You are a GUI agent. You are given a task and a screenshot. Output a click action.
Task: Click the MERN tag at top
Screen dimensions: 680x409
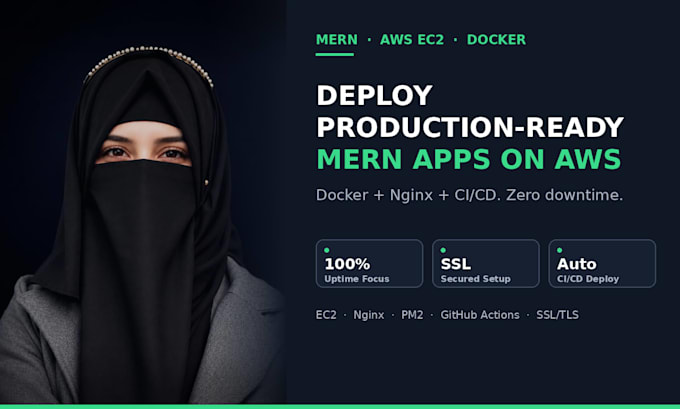(x=337, y=39)
